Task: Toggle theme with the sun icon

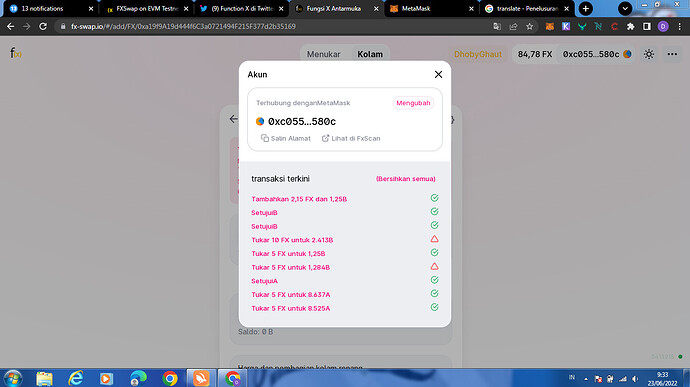Action: 649,54
